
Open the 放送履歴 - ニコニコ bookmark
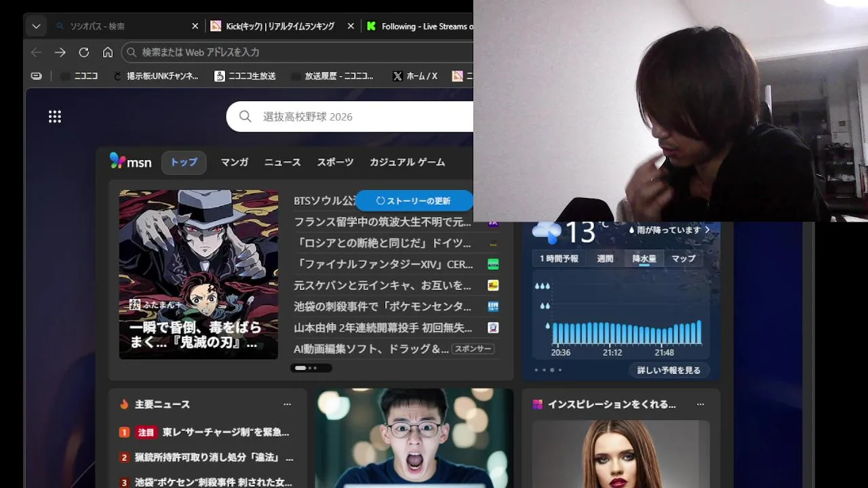click(x=332, y=76)
